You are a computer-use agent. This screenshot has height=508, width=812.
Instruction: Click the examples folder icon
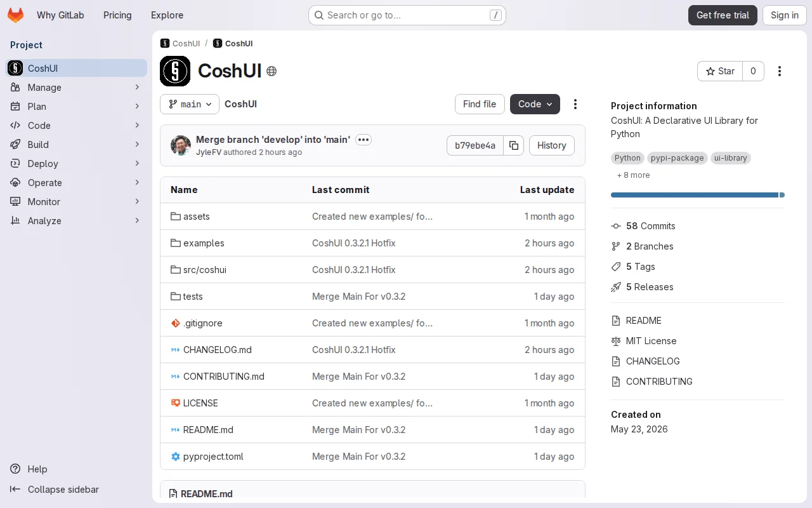(176, 243)
